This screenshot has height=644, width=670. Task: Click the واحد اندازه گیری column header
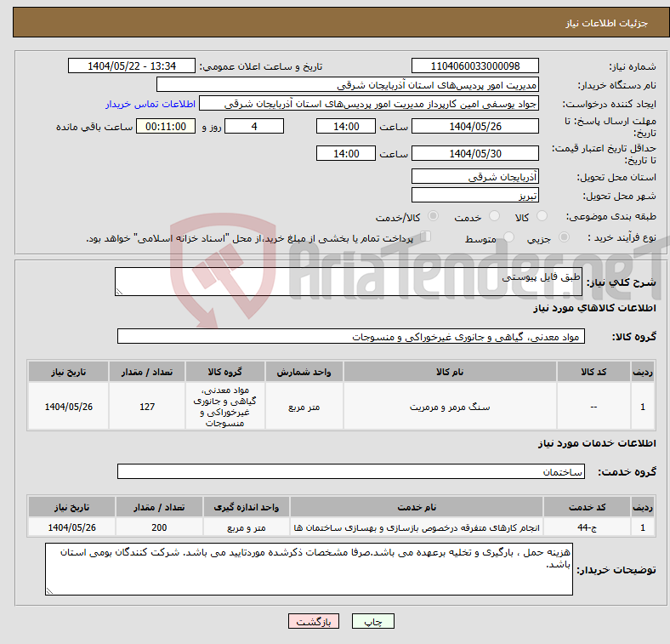(x=247, y=507)
